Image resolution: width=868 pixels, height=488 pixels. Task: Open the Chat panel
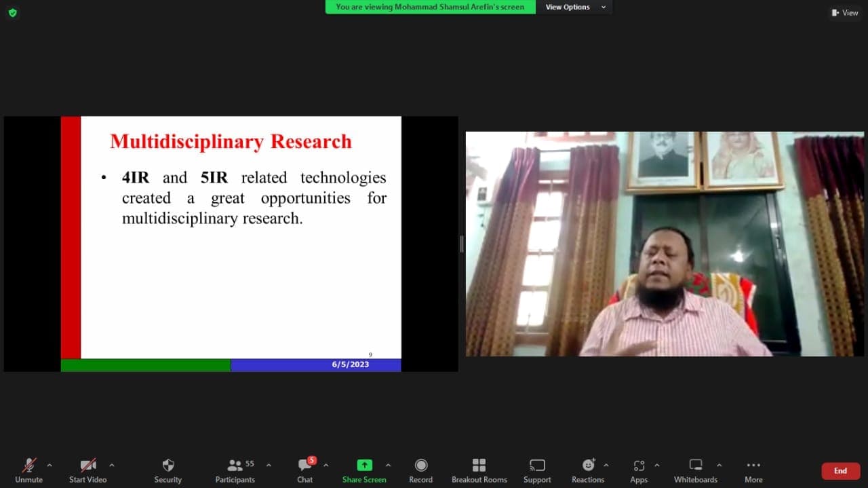305,470
